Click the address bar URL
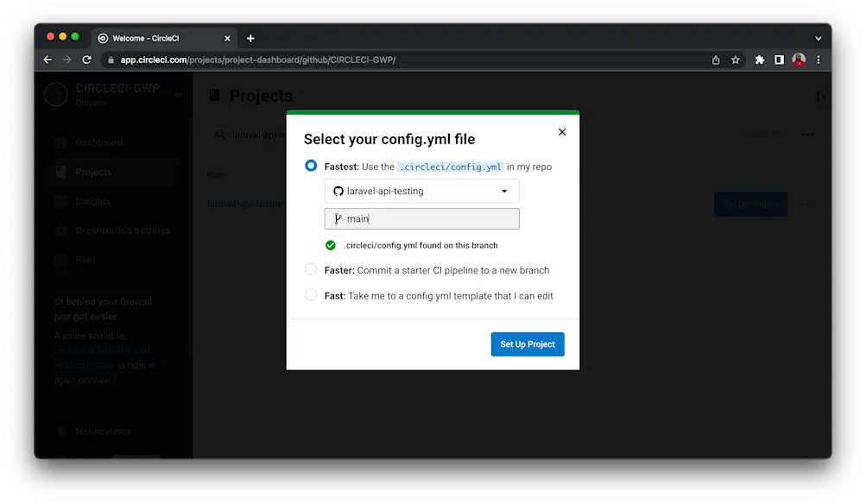The height and width of the screenshot is (504, 866). [x=258, y=60]
